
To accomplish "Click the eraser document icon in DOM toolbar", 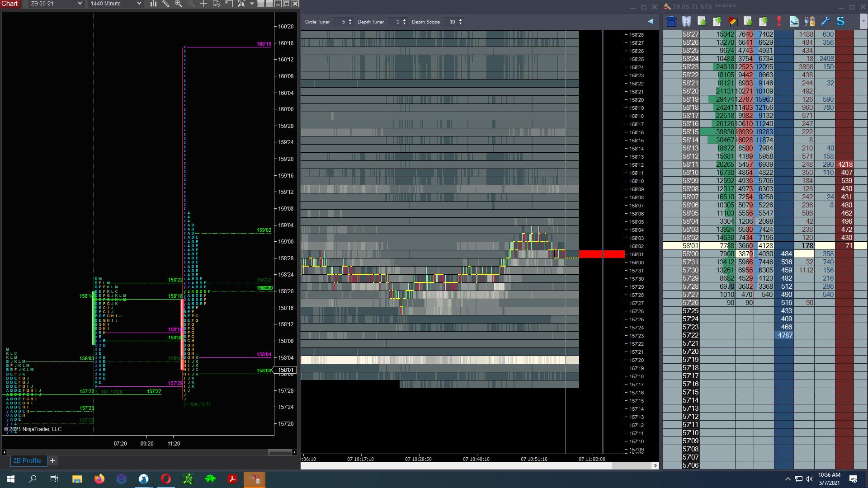I will pyautogui.click(x=794, y=21).
